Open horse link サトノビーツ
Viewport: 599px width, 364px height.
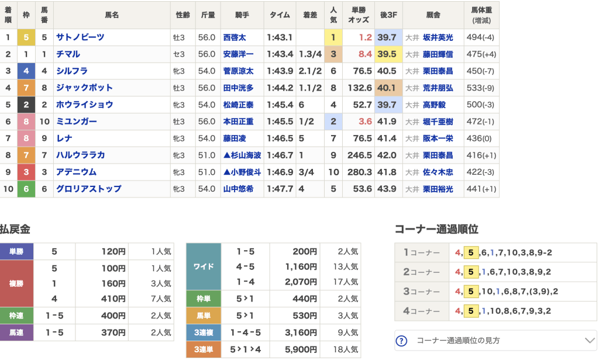tap(80, 37)
